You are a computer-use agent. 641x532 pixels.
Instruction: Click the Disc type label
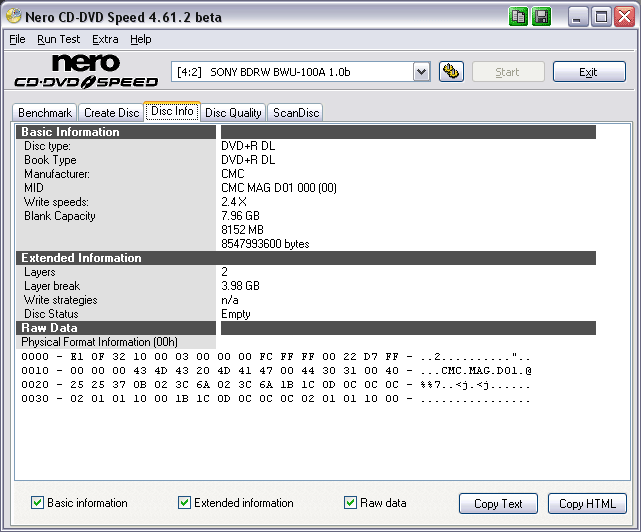point(47,146)
